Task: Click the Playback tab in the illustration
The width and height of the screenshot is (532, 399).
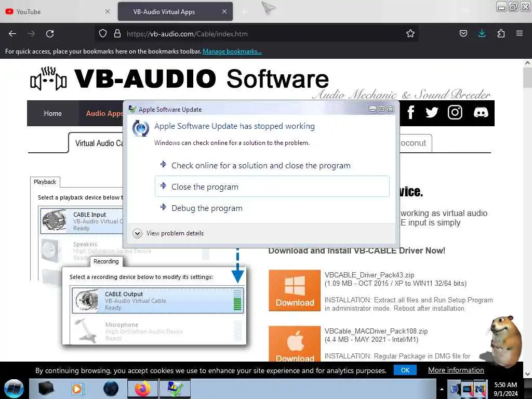Action: coord(45,182)
